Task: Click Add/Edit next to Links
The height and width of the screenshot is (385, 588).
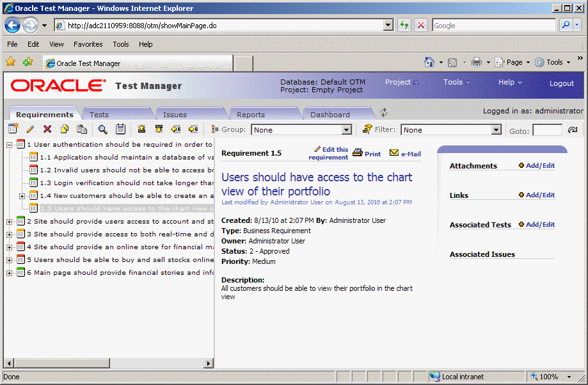Action: tap(537, 195)
